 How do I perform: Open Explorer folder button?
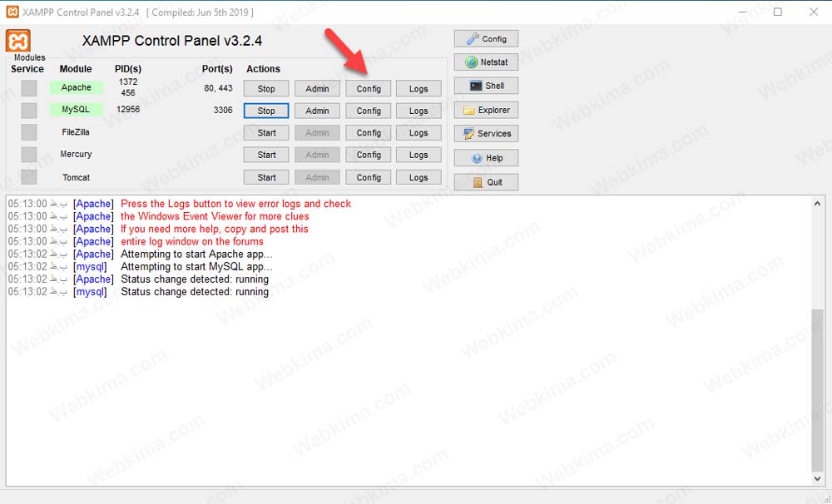pyautogui.click(x=486, y=110)
